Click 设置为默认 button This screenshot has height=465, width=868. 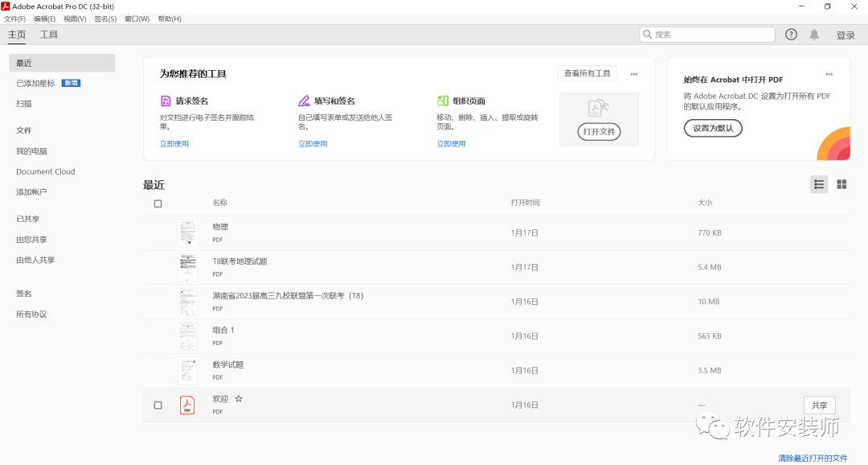coord(713,128)
